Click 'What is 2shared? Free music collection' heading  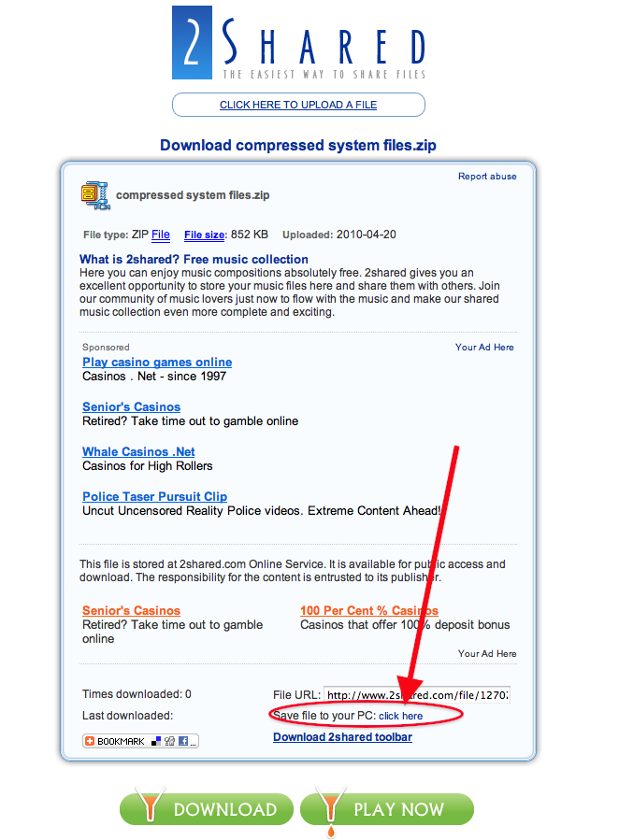coord(194,259)
